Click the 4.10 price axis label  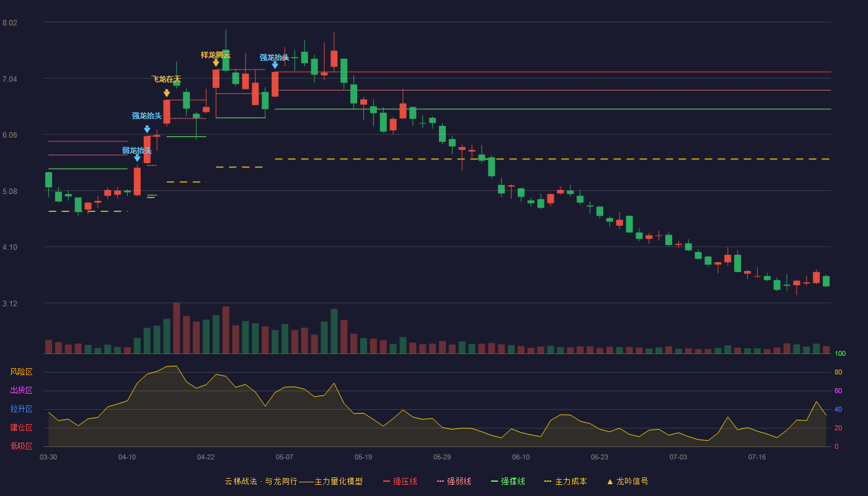(x=10, y=247)
